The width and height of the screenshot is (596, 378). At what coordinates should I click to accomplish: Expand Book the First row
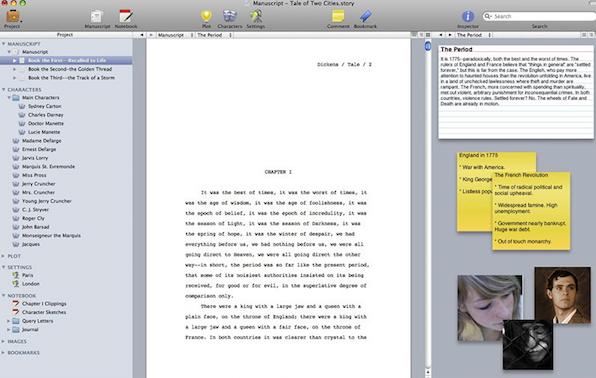point(15,60)
